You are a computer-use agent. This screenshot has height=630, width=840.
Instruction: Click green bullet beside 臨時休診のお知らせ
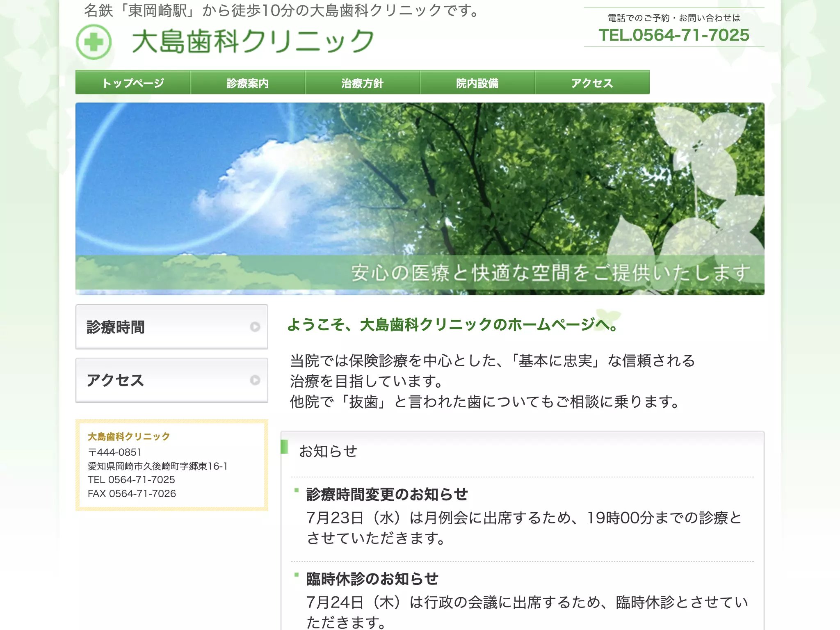(x=297, y=575)
